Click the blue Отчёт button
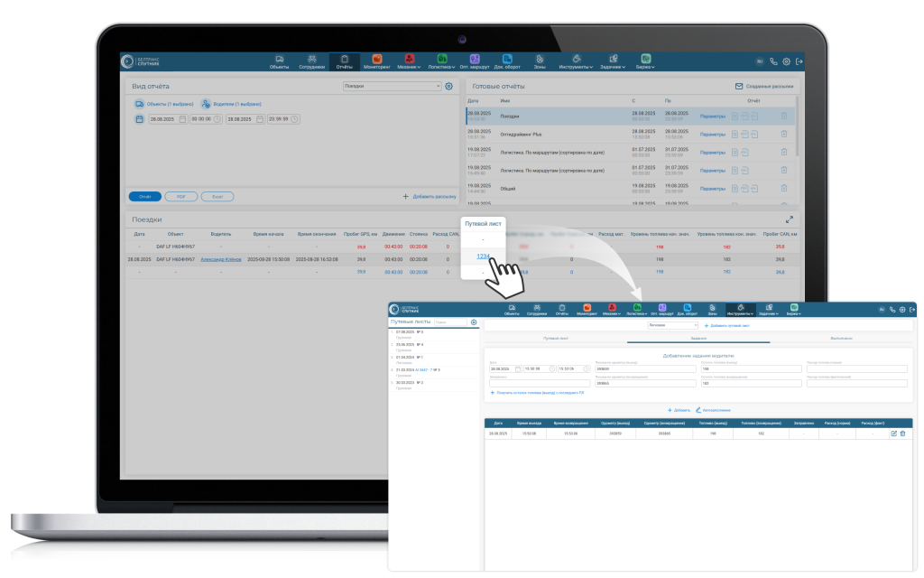The image size is (924, 578). (144, 196)
